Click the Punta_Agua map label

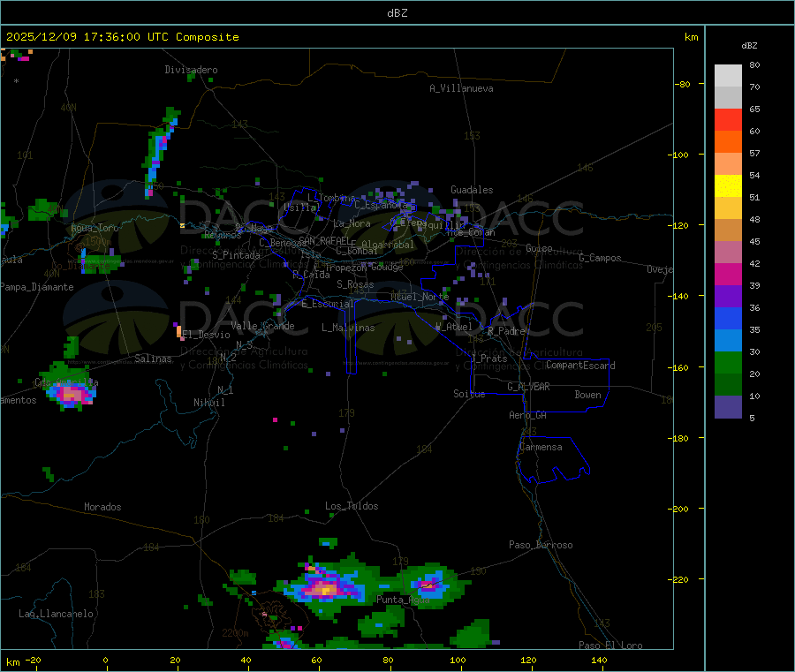point(403,600)
